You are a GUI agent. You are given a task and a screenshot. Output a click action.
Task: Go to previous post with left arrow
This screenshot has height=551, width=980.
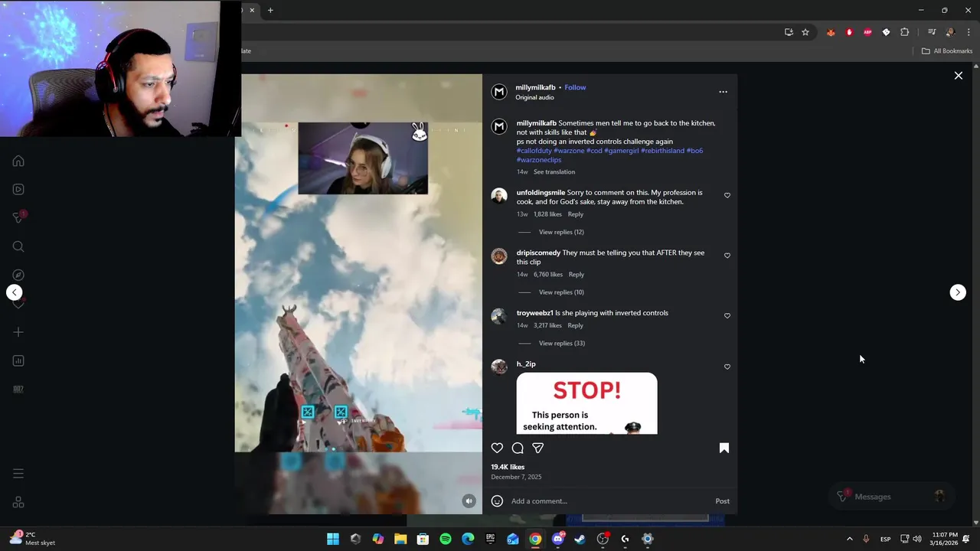14,292
